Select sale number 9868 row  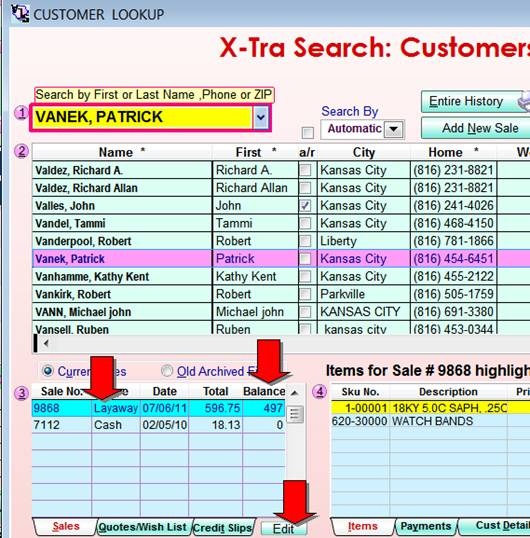click(158, 408)
